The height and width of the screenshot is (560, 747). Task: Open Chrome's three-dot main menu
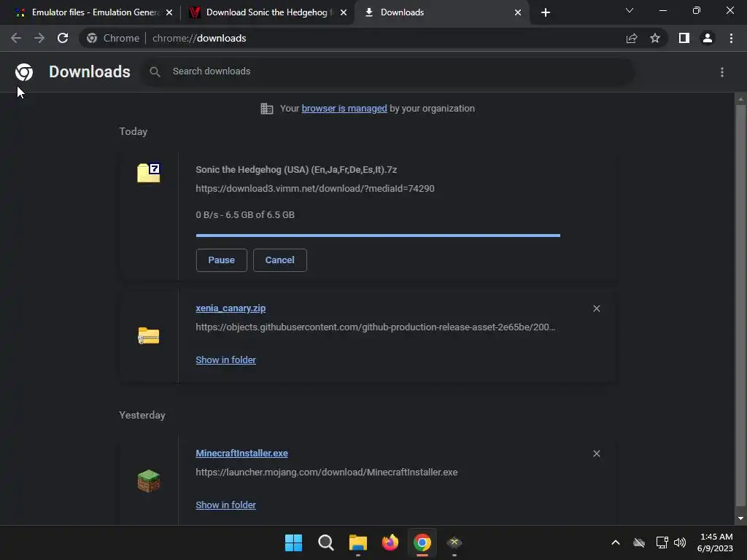(x=731, y=38)
